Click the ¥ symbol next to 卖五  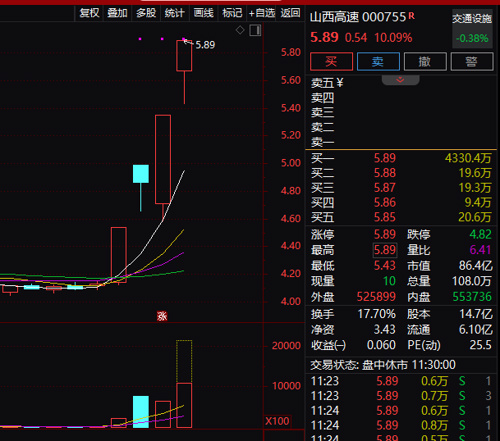click(340, 82)
